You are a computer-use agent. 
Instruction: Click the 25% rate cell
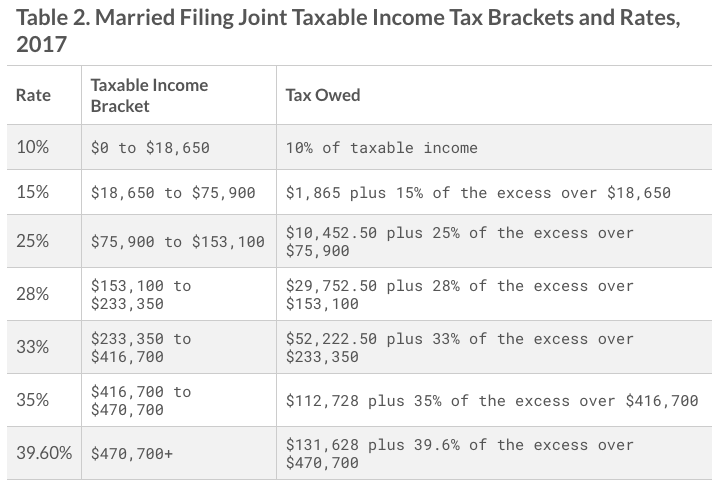point(33,241)
